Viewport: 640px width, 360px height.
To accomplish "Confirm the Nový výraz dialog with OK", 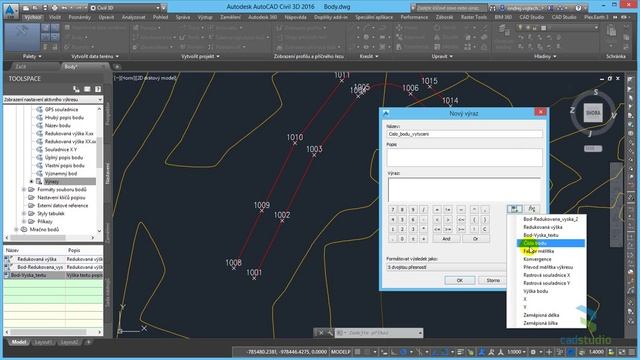I will (460, 280).
